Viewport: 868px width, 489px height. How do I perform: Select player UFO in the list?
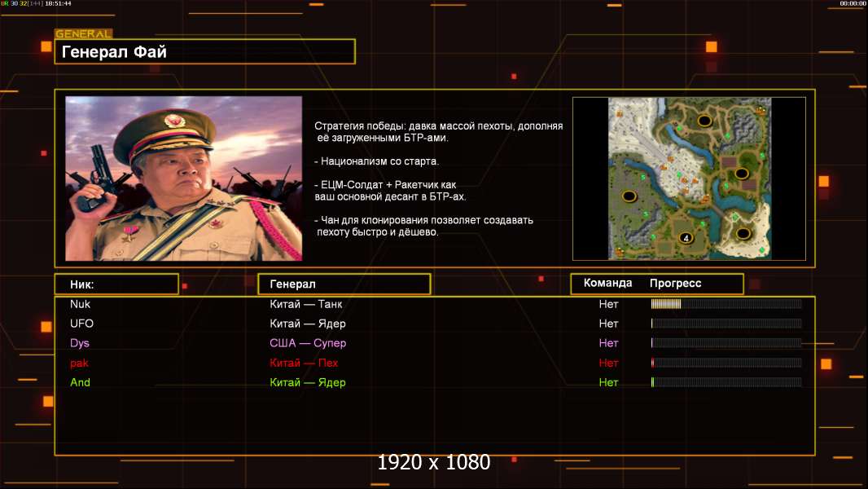click(x=81, y=324)
